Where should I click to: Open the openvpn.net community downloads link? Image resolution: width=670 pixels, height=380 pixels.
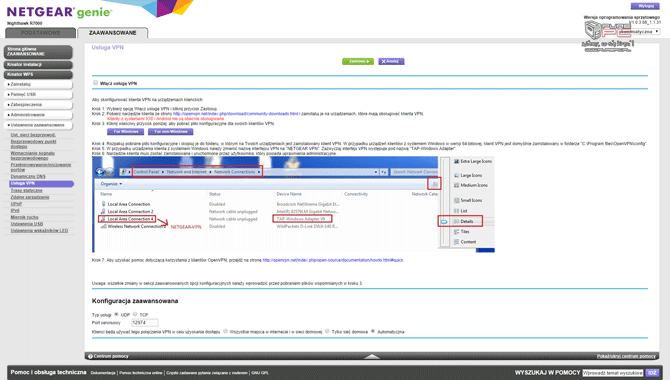click(x=235, y=114)
